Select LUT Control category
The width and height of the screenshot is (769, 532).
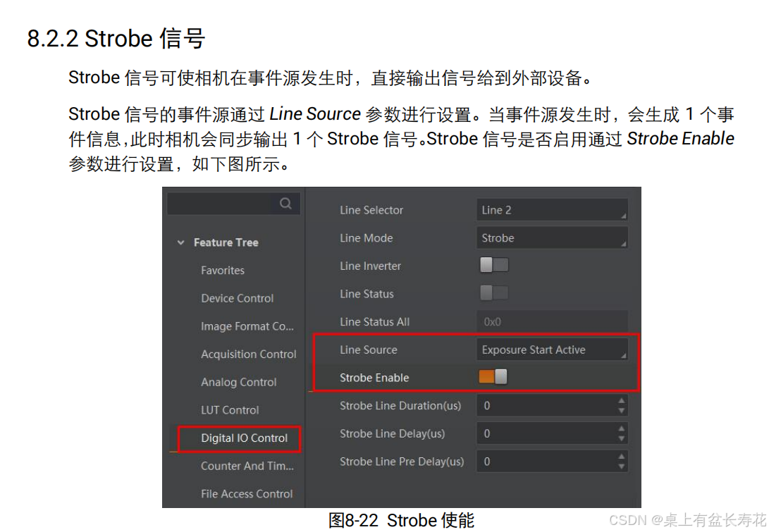[230, 410]
